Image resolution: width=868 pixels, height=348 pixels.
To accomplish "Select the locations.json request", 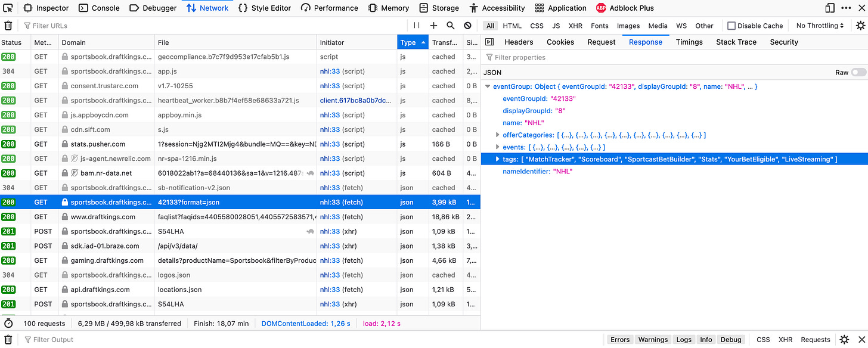I will [x=240, y=290].
